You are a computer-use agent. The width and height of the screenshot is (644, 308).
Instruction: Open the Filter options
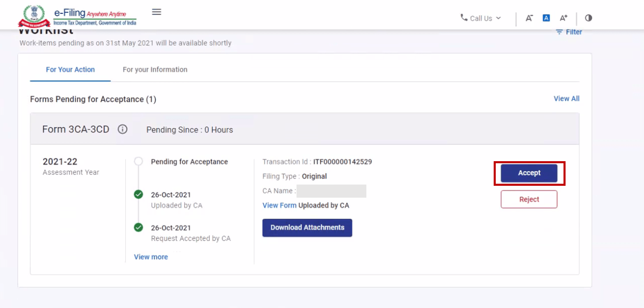pos(569,32)
